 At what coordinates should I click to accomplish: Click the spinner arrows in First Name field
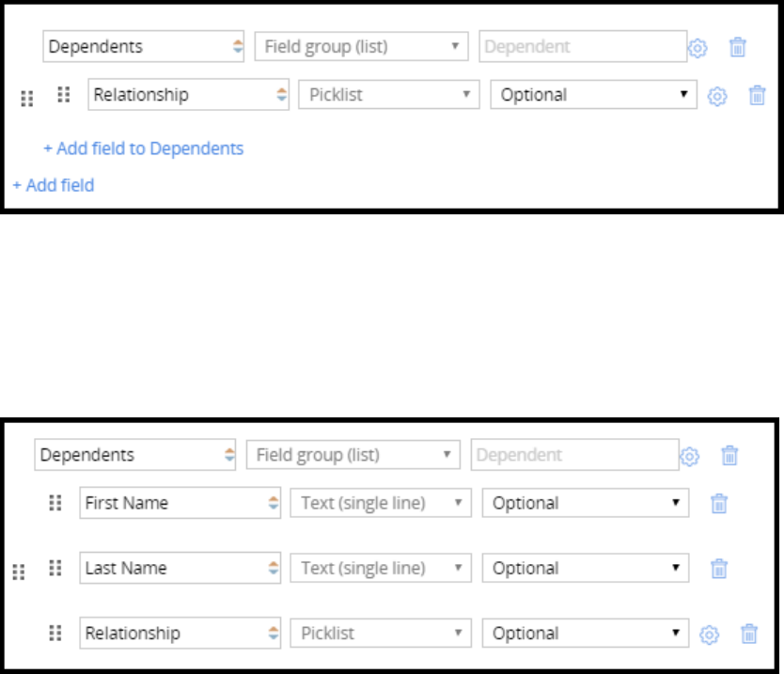[x=273, y=503]
